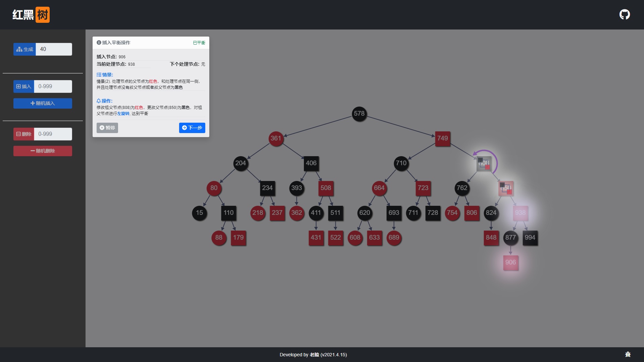644x362 pixels.
Task: Select red square node 633
Action: tap(374, 238)
